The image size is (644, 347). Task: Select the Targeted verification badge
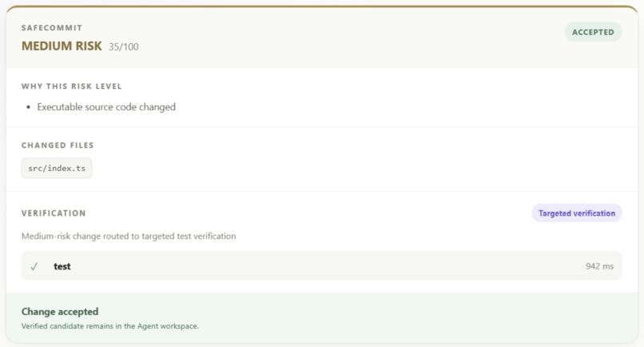point(577,213)
